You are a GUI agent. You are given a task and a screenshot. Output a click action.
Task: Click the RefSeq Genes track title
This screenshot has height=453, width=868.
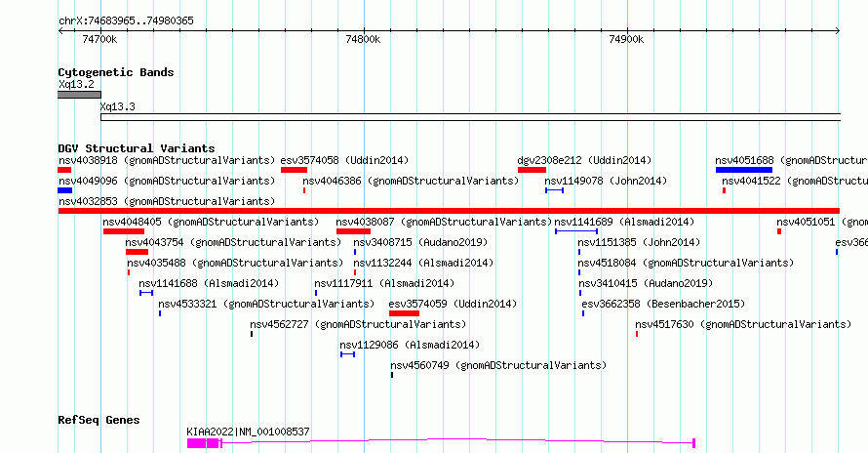pos(99,420)
